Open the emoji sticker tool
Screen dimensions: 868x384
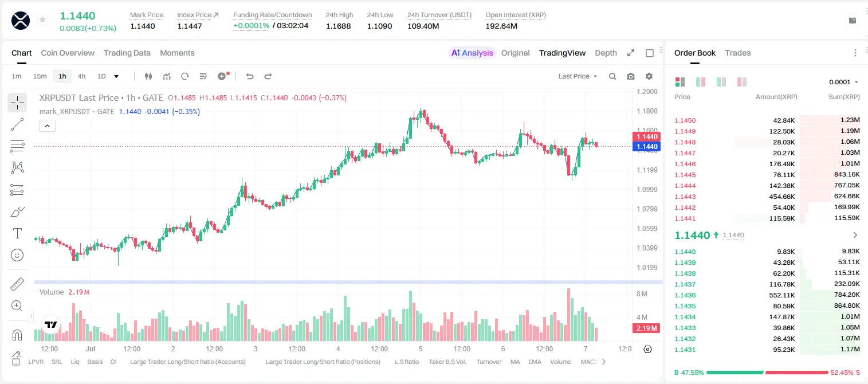coord(17,255)
